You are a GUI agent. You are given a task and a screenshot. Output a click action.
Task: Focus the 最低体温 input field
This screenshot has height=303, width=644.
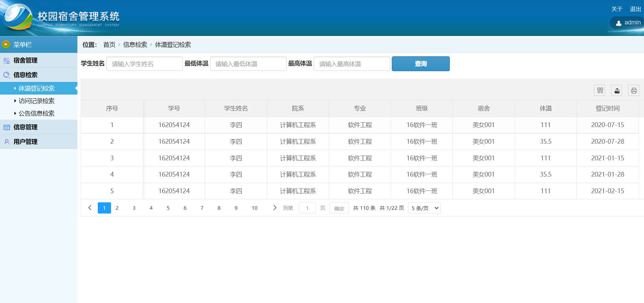tap(248, 64)
